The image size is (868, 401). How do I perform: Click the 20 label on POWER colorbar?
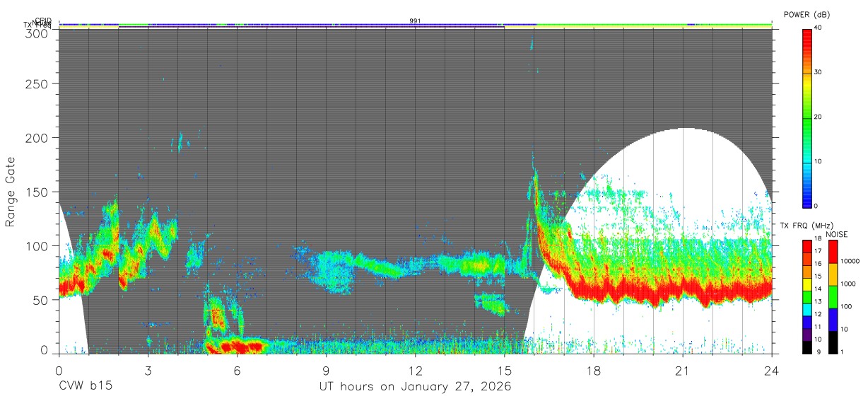click(x=819, y=117)
